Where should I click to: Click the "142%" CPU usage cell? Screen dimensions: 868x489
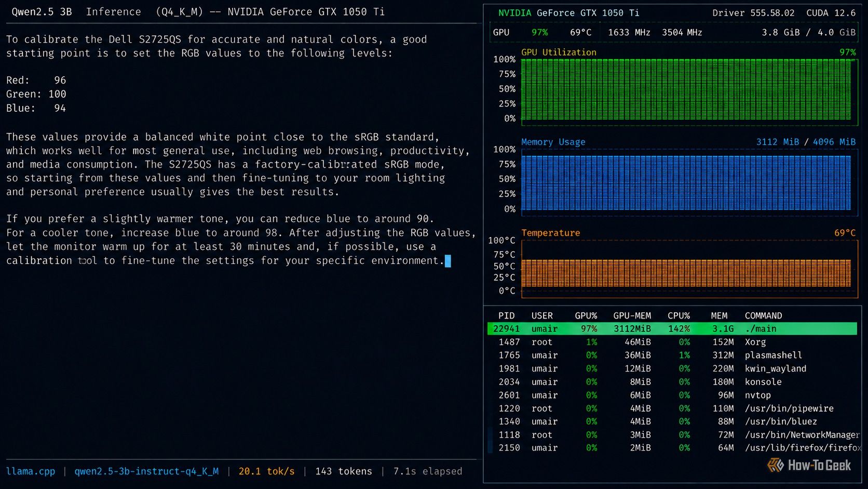point(679,328)
